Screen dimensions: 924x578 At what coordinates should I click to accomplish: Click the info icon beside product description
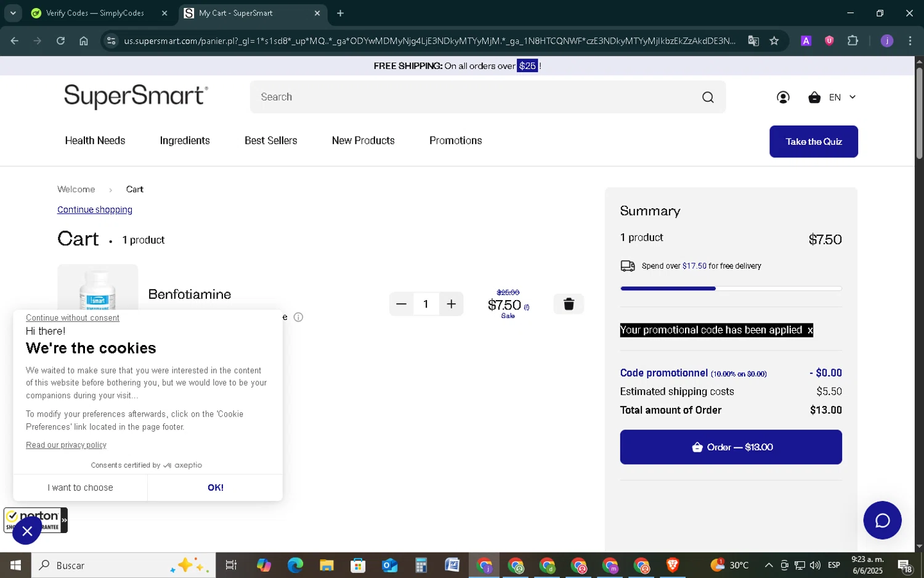pyautogui.click(x=298, y=317)
